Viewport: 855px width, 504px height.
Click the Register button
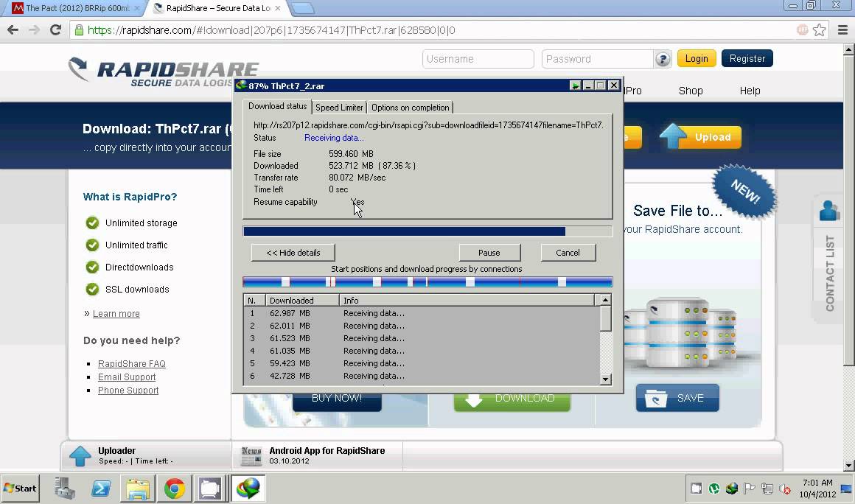pos(747,59)
